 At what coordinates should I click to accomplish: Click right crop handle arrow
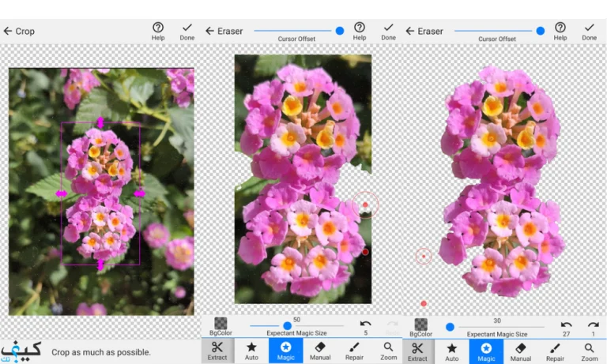[139, 193]
